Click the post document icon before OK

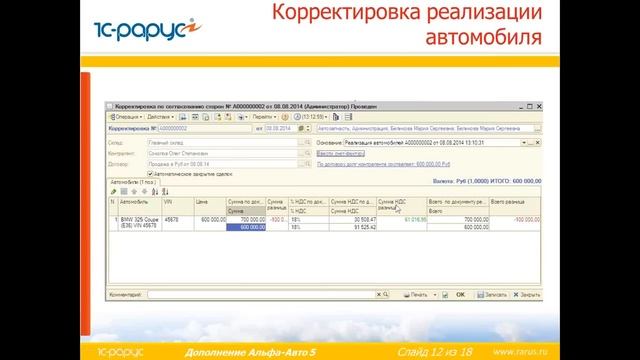click(445, 295)
